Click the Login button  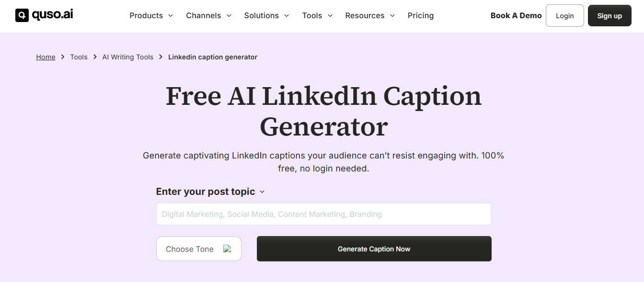(564, 15)
